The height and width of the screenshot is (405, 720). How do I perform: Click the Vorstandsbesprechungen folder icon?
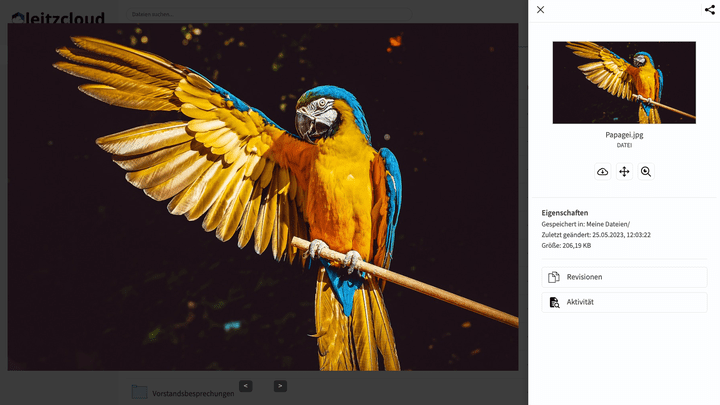tap(140, 392)
